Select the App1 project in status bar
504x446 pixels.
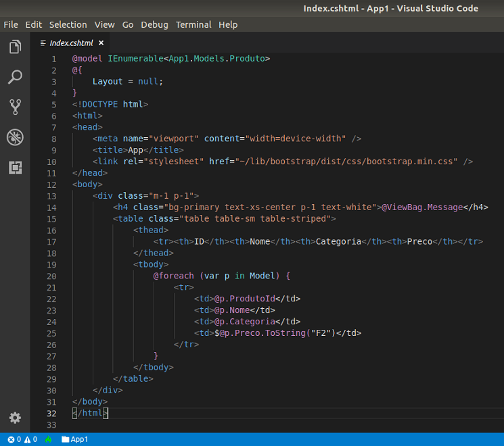point(74,439)
